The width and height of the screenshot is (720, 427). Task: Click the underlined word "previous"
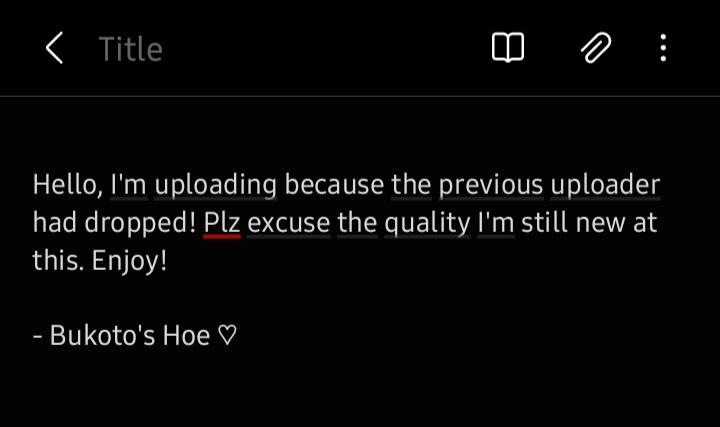(491, 185)
